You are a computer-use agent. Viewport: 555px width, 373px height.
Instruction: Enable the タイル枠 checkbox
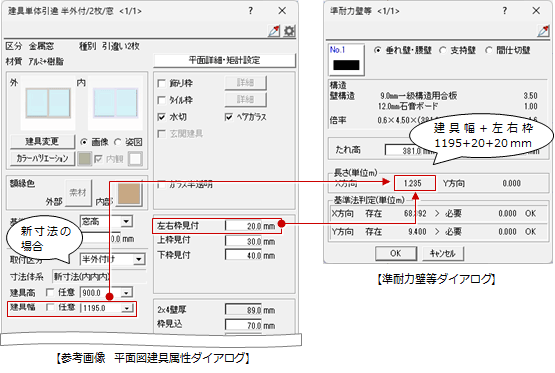pos(161,100)
